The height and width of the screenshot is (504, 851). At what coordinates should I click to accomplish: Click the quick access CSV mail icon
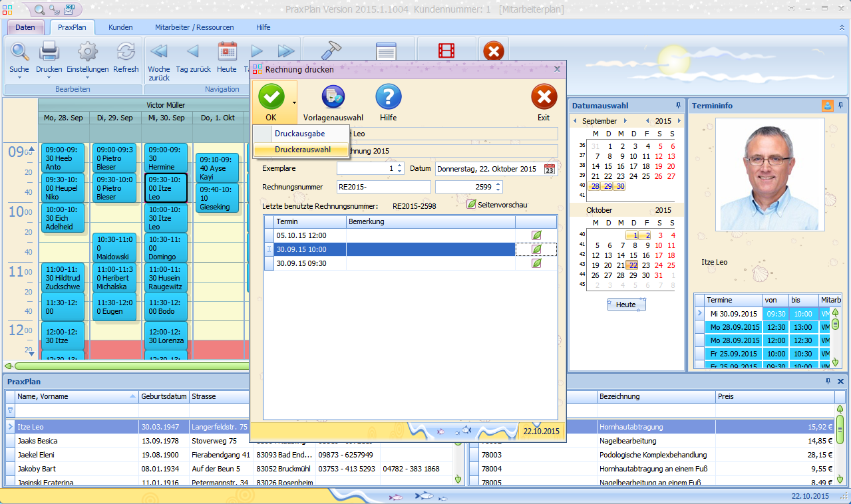(69, 10)
